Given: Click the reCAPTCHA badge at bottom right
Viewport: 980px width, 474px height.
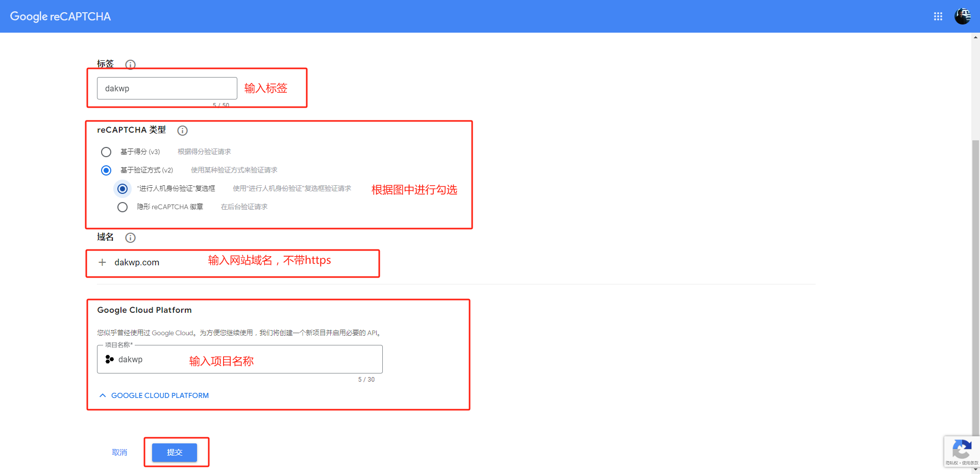Looking at the screenshot, I should 962,452.
